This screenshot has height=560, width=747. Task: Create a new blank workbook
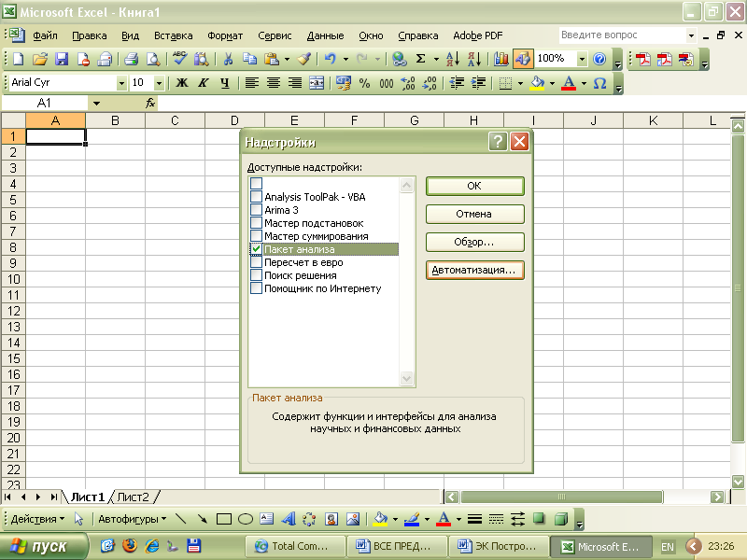tap(18, 59)
